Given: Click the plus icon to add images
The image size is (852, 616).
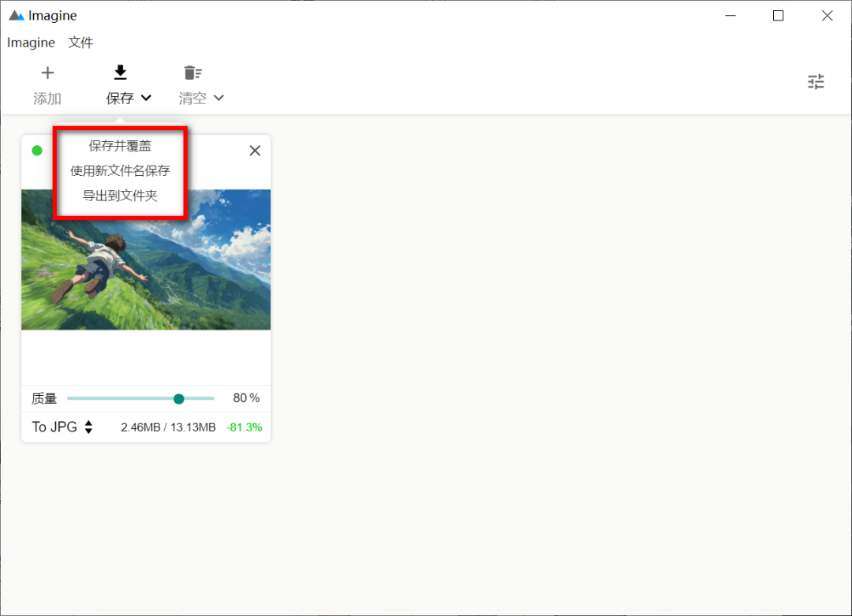Looking at the screenshot, I should point(48,73).
